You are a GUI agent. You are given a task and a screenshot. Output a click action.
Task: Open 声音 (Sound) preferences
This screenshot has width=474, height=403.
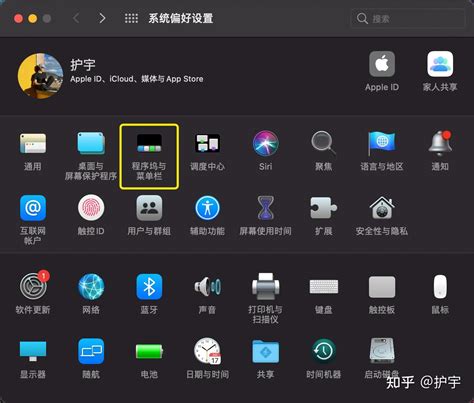pos(207,287)
